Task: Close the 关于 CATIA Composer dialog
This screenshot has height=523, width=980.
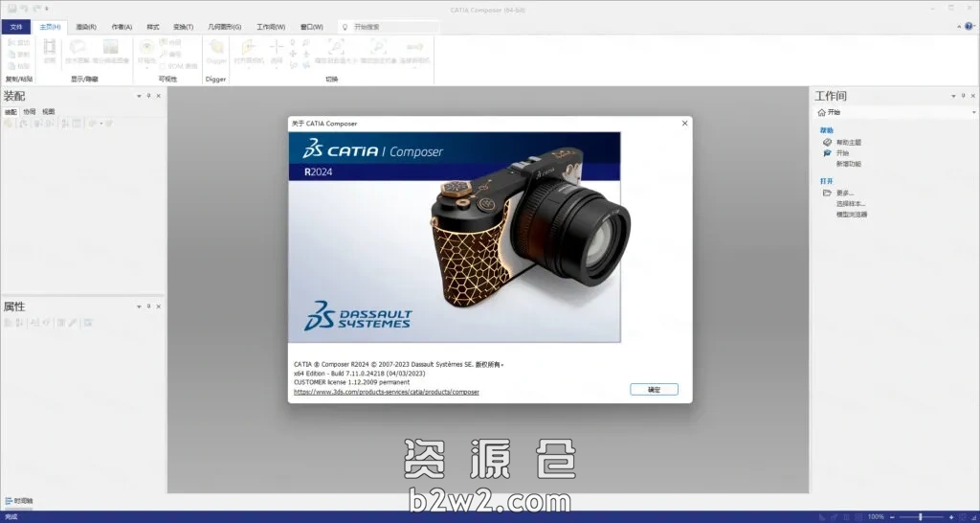Action: coord(684,123)
